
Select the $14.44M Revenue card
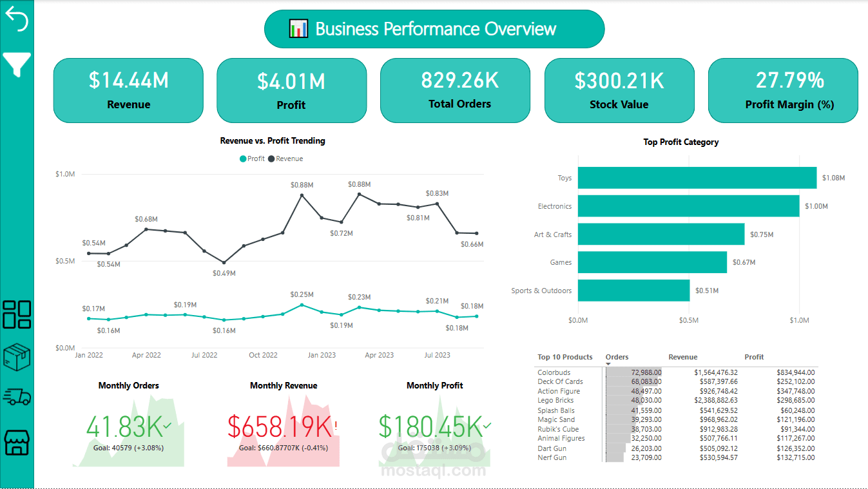[128, 90]
